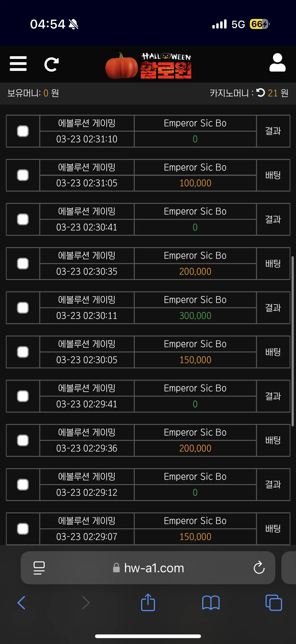Tap the refresh icon beside the menu
Screen dimensions: 296x644
52,64
